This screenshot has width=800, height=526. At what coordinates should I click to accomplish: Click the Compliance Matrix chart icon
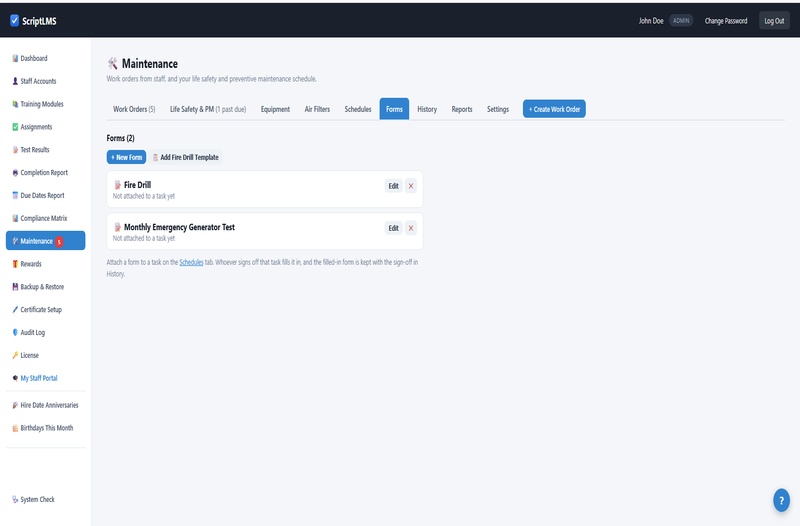15,218
